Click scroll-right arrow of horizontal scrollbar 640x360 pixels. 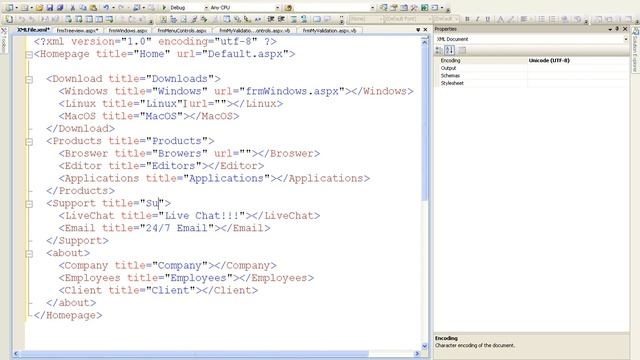click(417, 353)
